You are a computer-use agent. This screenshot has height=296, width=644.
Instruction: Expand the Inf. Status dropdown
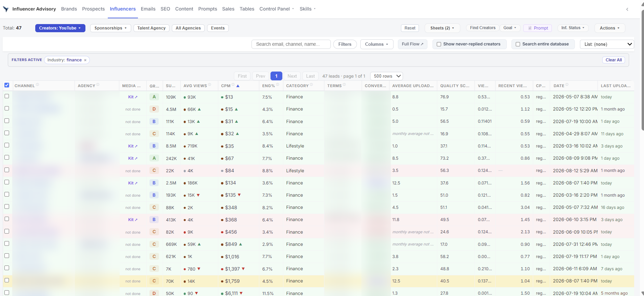point(573,28)
